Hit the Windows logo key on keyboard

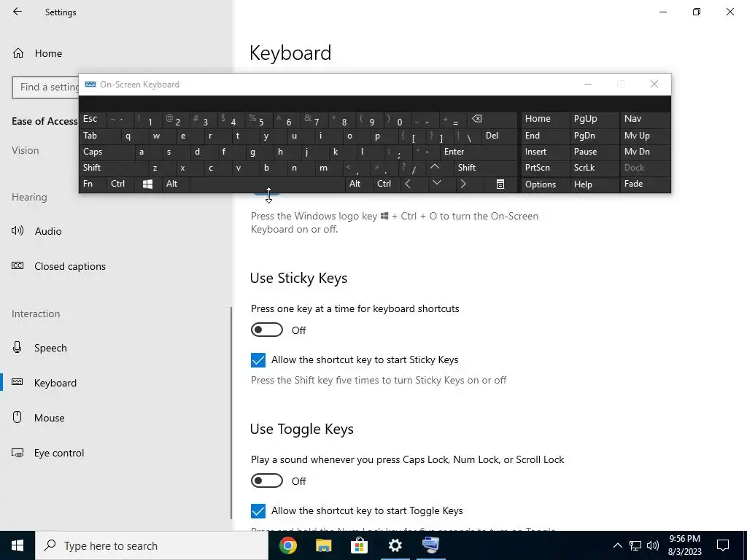point(147,184)
